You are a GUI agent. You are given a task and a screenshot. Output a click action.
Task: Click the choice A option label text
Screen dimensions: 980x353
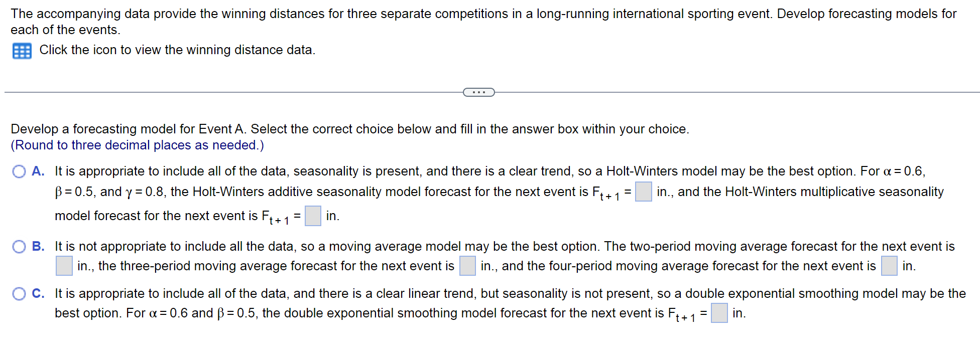(x=39, y=171)
